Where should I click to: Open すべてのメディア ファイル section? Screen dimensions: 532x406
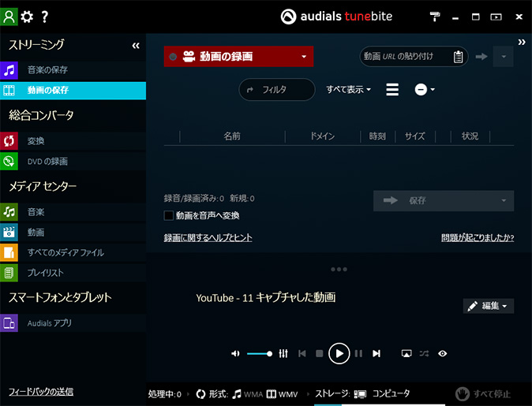[x=73, y=252]
